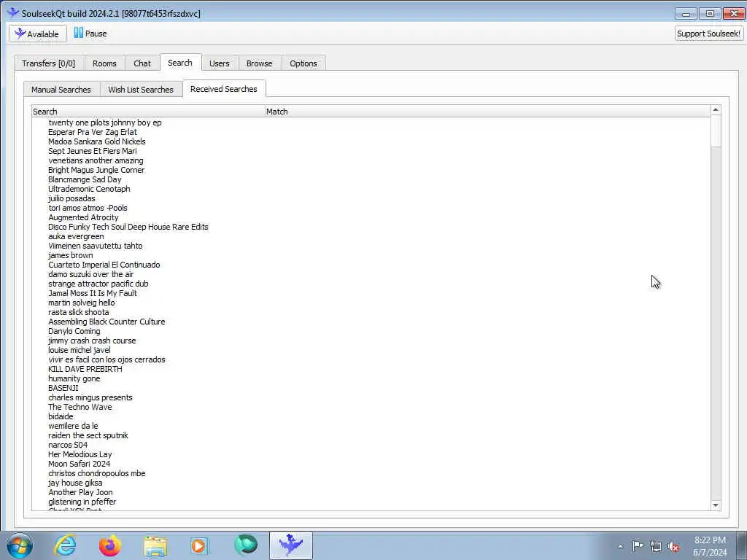Click the muted volume tray icon

673,547
